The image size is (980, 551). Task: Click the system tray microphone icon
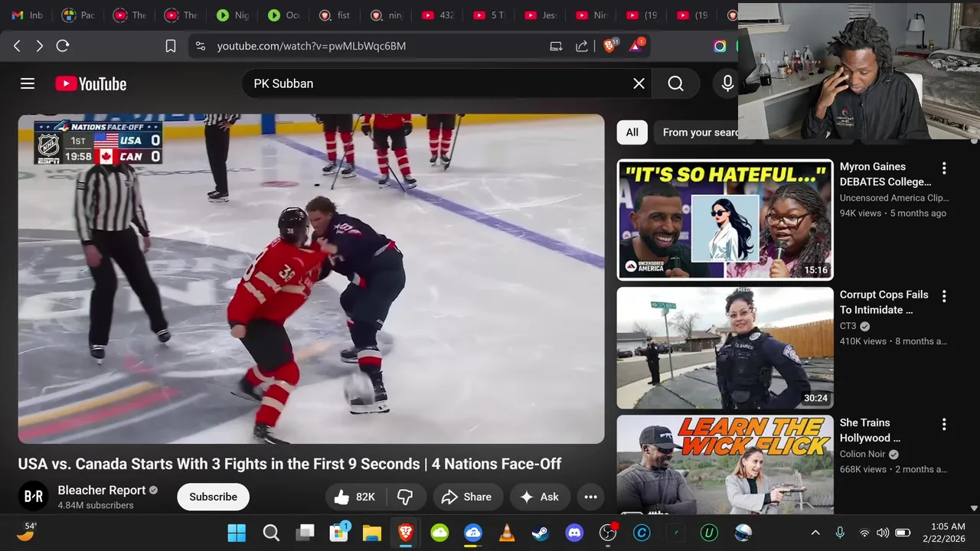click(840, 533)
